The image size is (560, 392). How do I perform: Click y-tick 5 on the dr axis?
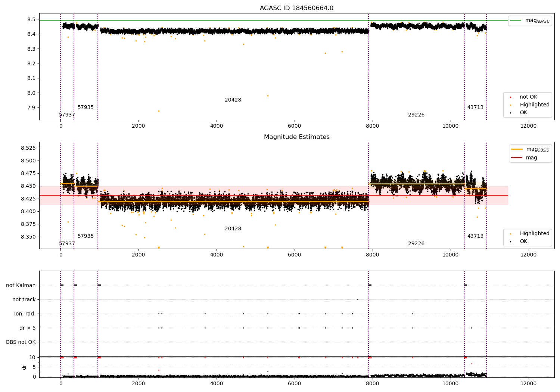coord(34,367)
